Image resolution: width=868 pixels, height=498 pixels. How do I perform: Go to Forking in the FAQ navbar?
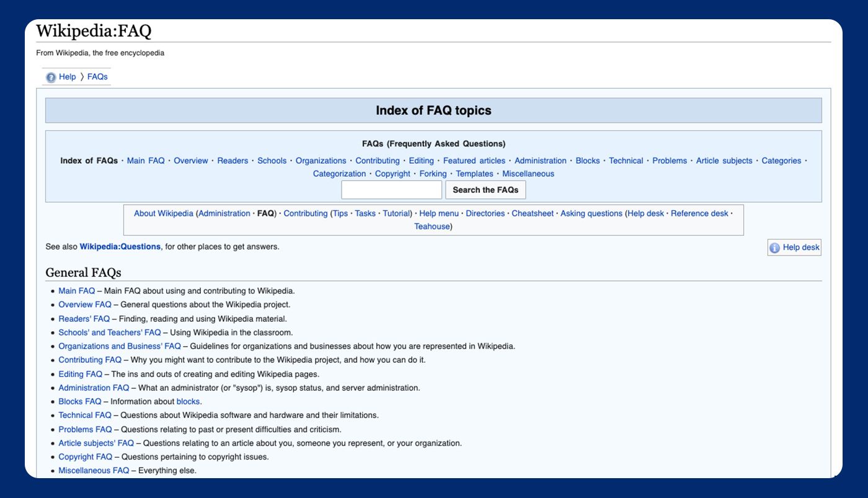433,174
